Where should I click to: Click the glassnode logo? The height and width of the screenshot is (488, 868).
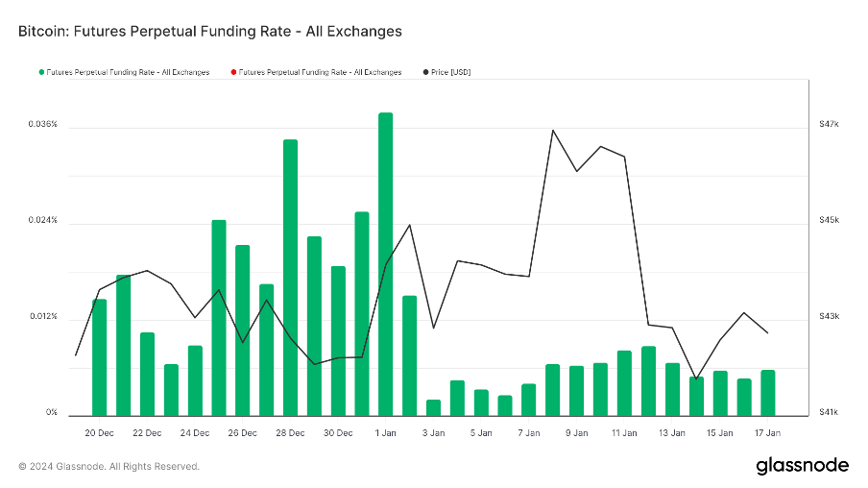(802, 466)
